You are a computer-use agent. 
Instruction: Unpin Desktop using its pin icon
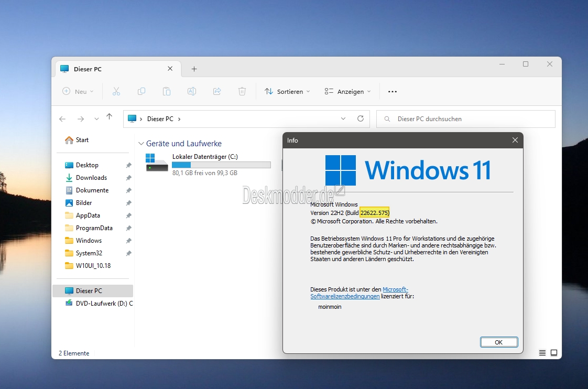click(128, 166)
